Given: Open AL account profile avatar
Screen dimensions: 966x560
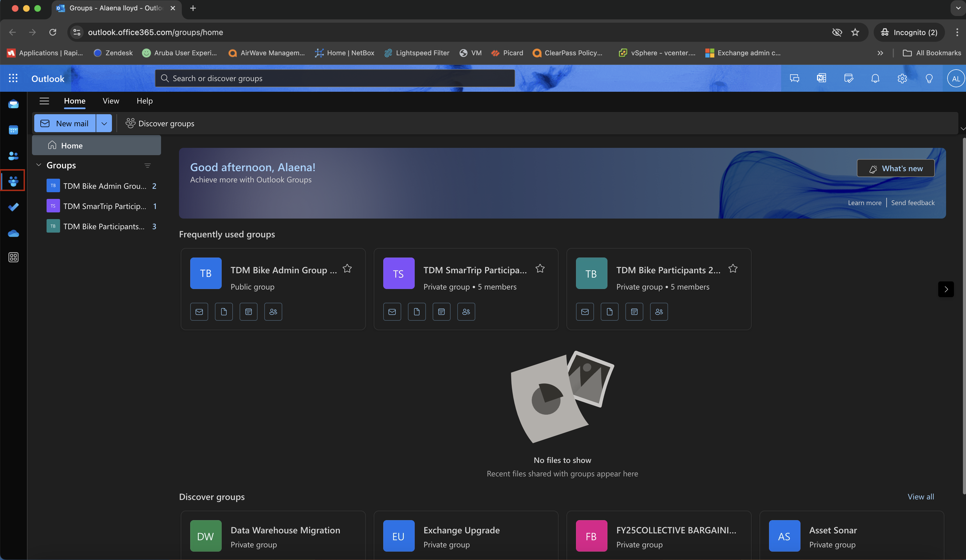Looking at the screenshot, I should 956,78.
